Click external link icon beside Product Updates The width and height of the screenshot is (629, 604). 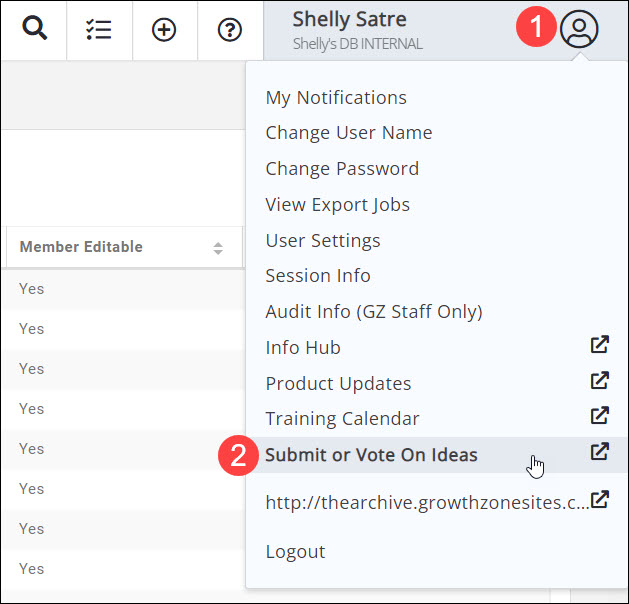[x=599, y=381]
